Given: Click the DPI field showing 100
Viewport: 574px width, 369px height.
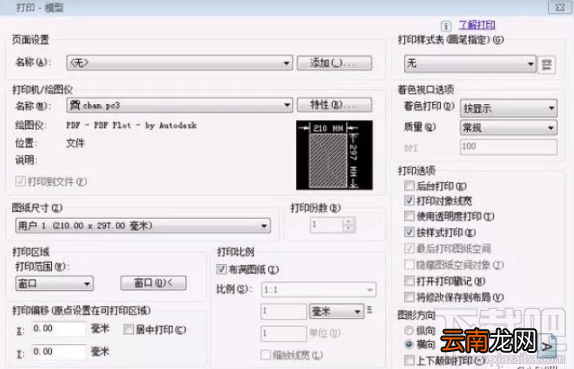Looking at the screenshot, I should coord(509,147).
